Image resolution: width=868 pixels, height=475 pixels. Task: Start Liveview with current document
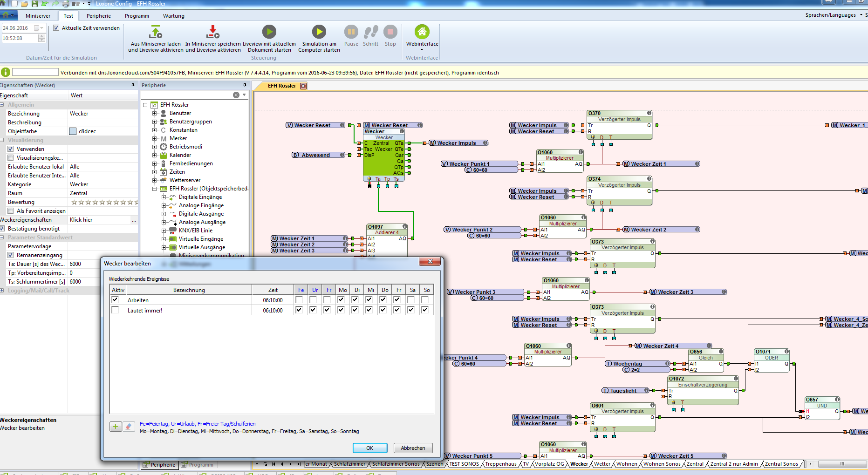pyautogui.click(x=269, y=32)
